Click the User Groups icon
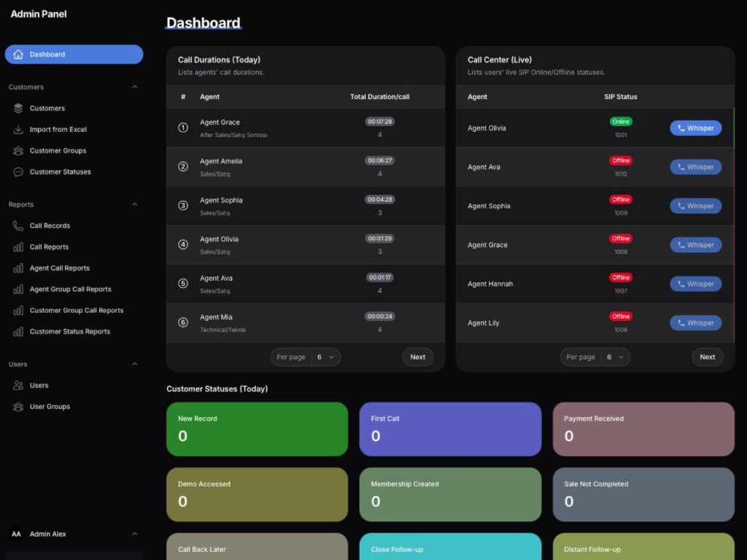This screenshot has height=560, width=747. [x=18, y=407]
